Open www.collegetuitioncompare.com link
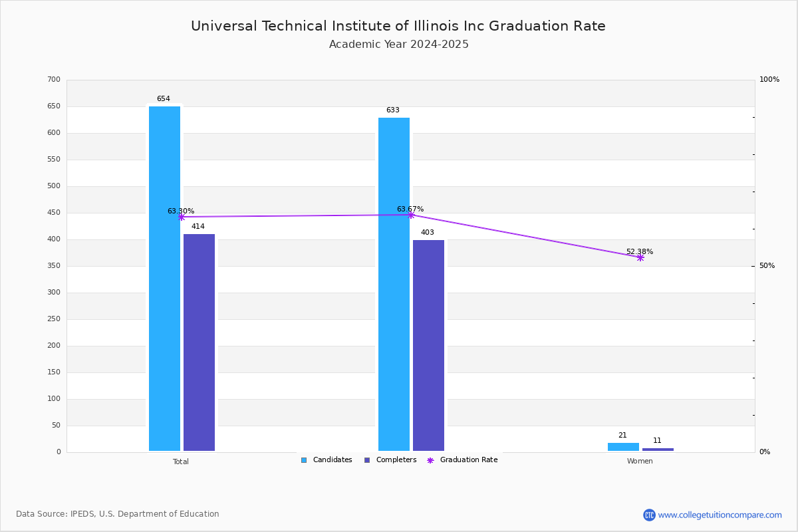This screenshot has height=532, width=798. 720,515
